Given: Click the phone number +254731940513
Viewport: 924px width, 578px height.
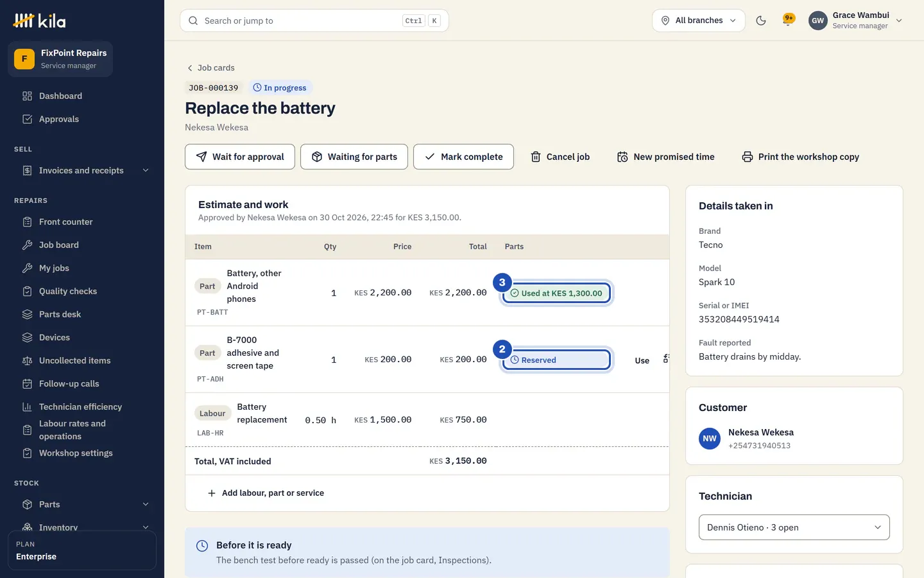Looking at the screenshot, I should (x=760, y=446).
